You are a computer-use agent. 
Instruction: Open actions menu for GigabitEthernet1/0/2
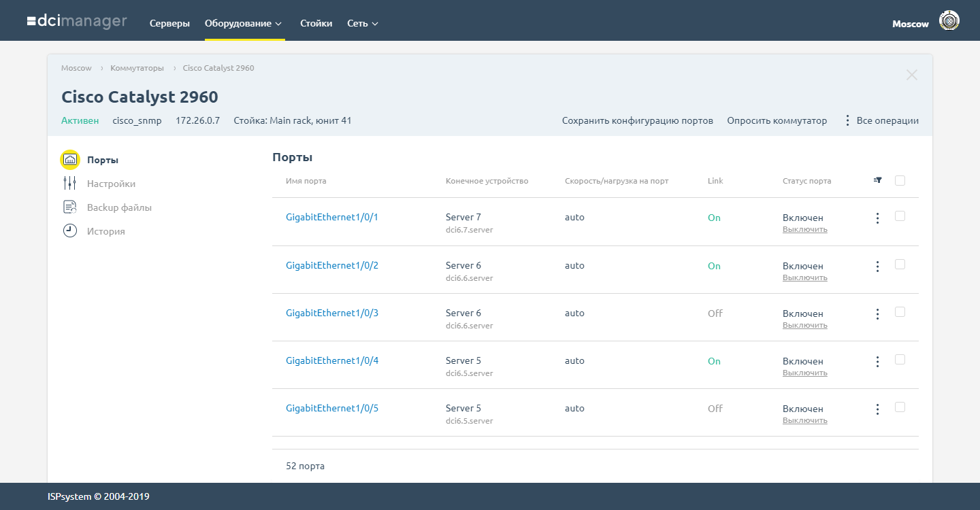click(877, 267)
